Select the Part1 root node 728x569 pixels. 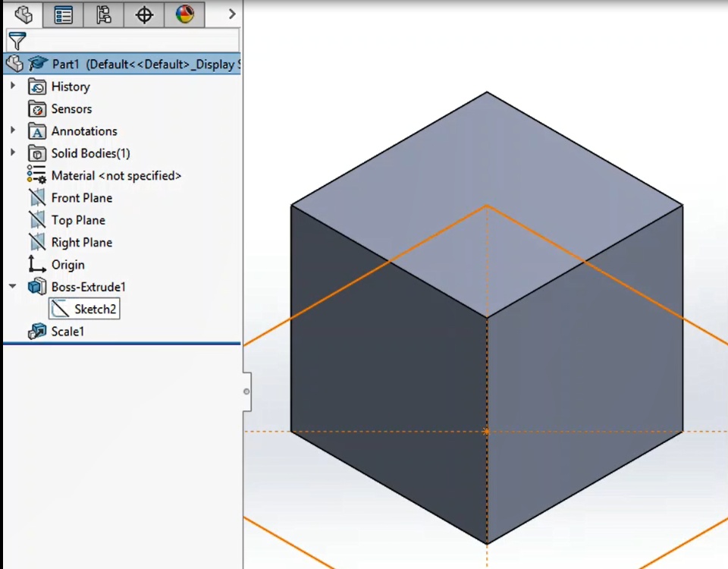point(122,64)
